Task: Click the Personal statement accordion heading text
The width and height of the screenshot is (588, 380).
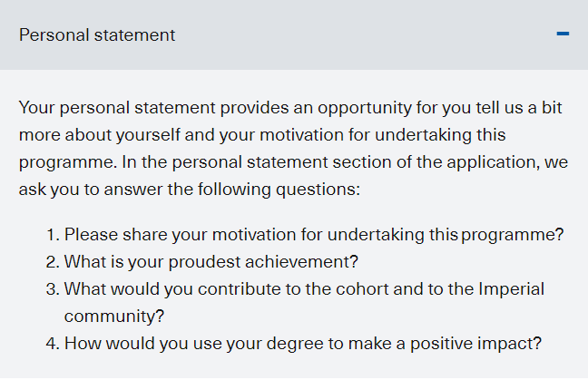Action: tap(97, 35)
